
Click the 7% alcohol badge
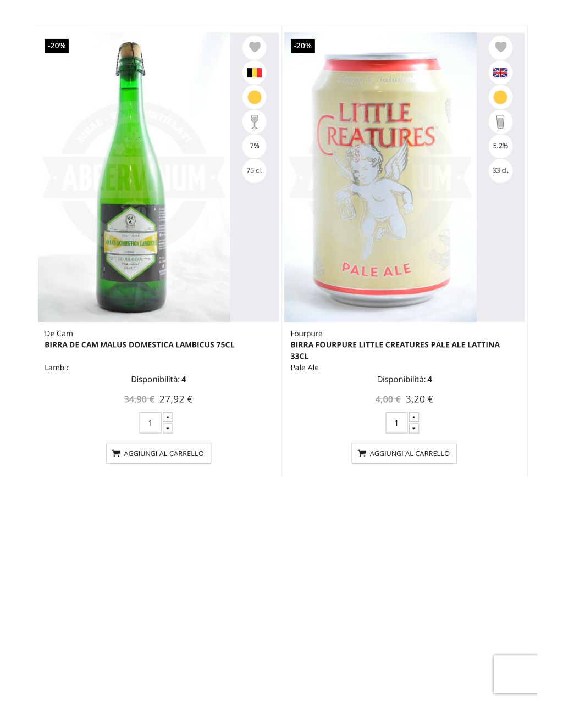255,146
